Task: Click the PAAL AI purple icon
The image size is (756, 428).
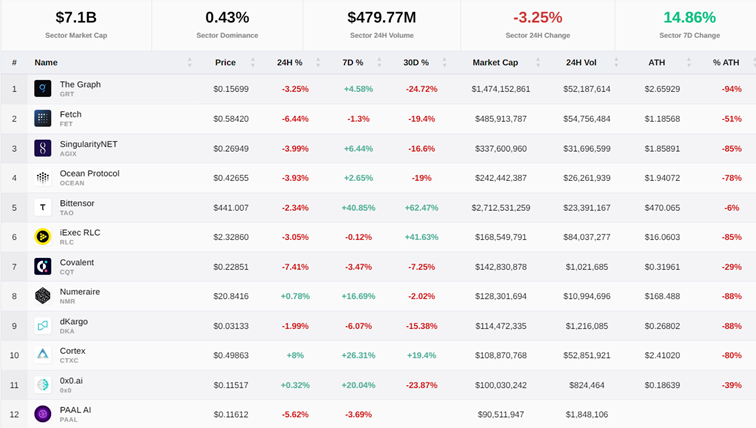Action: click(43, 414)
